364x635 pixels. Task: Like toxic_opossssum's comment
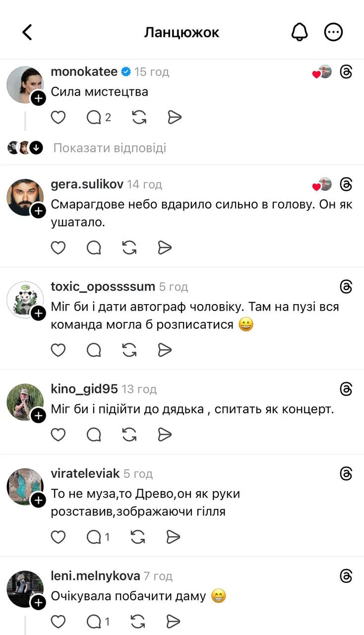coord(59,350)
